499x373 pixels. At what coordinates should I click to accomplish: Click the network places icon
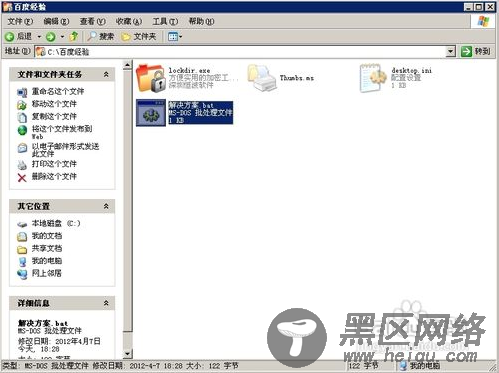22,274
